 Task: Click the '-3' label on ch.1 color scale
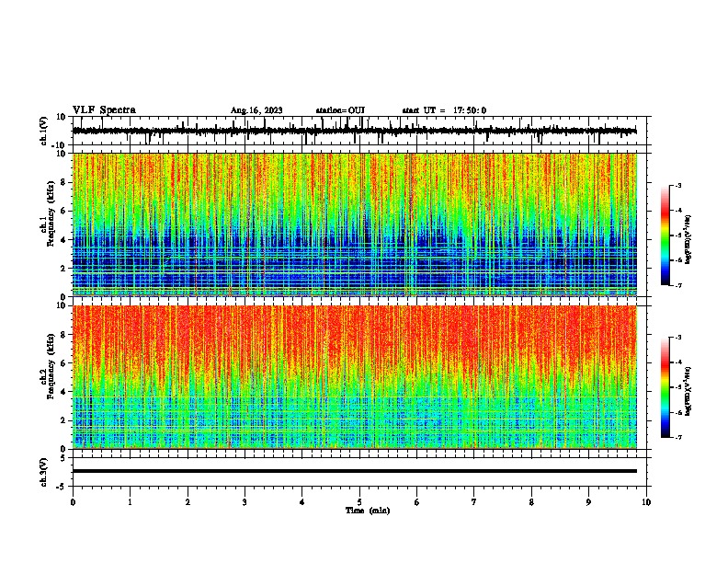pos(677,185)
